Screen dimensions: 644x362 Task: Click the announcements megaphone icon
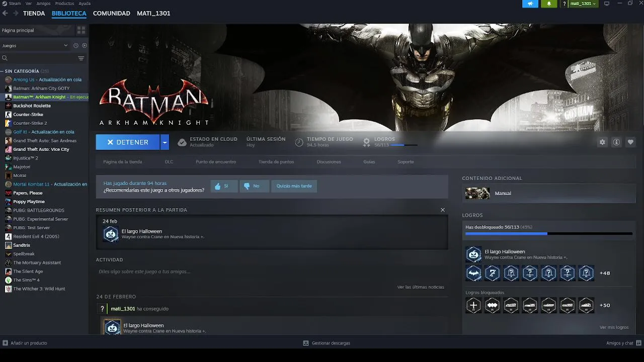pos(530,4)
